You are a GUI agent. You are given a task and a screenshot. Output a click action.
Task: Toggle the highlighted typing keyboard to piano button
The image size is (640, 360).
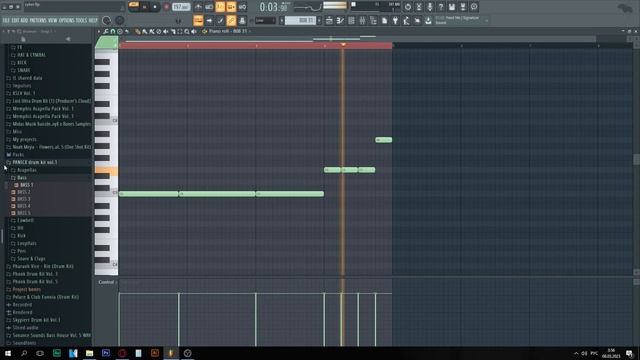coord(198,20)
